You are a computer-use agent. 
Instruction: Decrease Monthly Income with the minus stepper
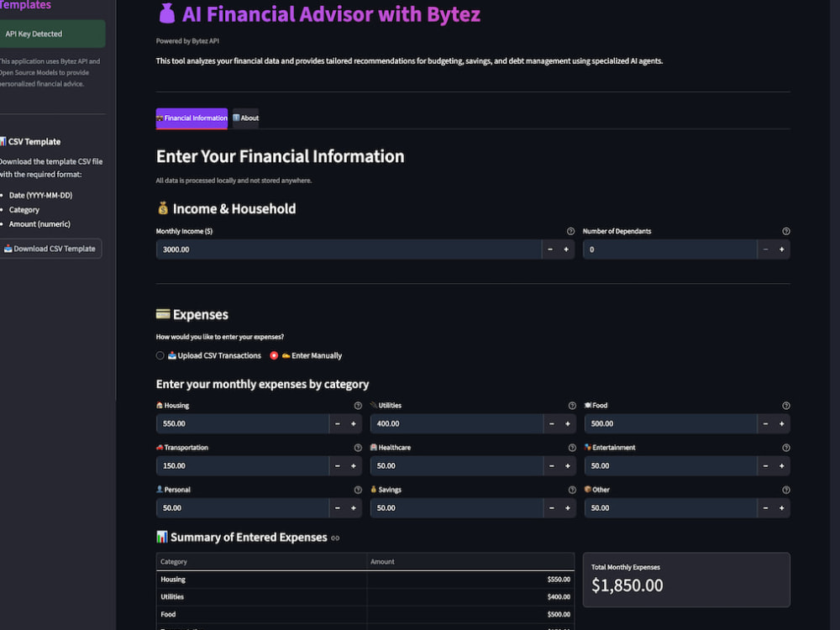pyautogui.click(x=550, y=249)
